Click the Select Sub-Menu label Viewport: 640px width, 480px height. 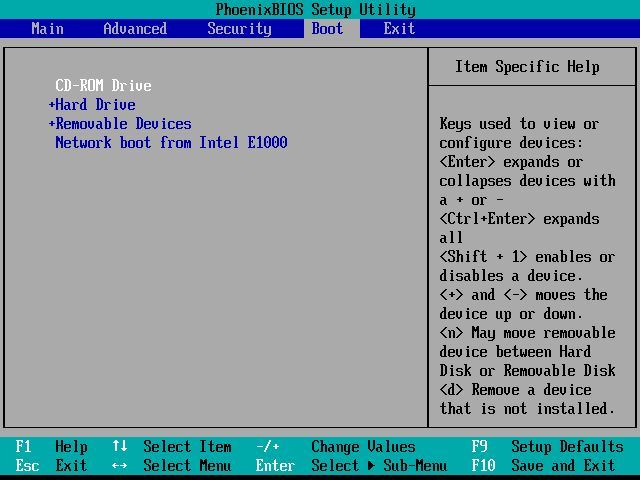click(379, 465)
